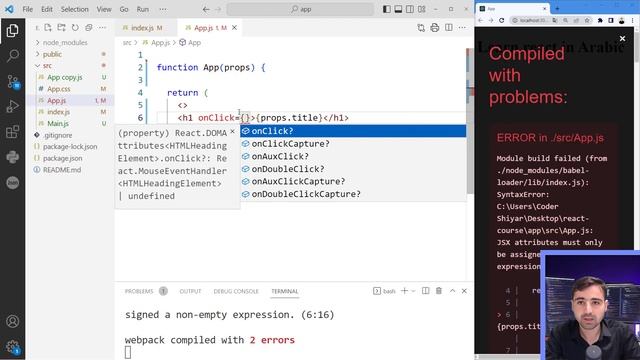Click the editor vertical scrollbar
Image resolution: width=640 pixels, height=360 pixels.
click(470, 121)
